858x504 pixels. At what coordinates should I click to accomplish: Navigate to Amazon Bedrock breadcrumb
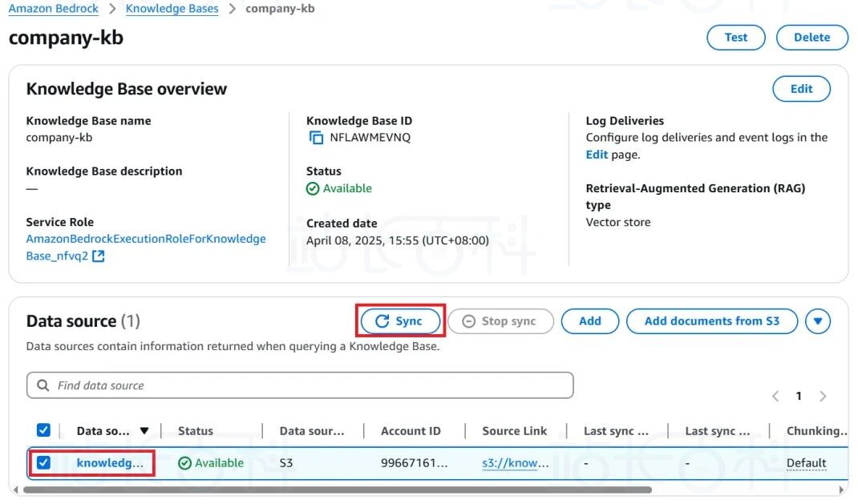coord(54,9)
